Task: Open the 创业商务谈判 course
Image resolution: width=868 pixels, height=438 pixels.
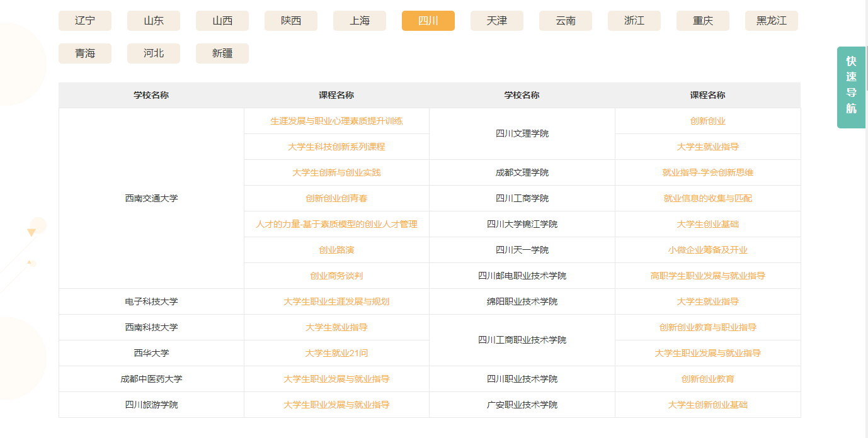Action: 336,276
